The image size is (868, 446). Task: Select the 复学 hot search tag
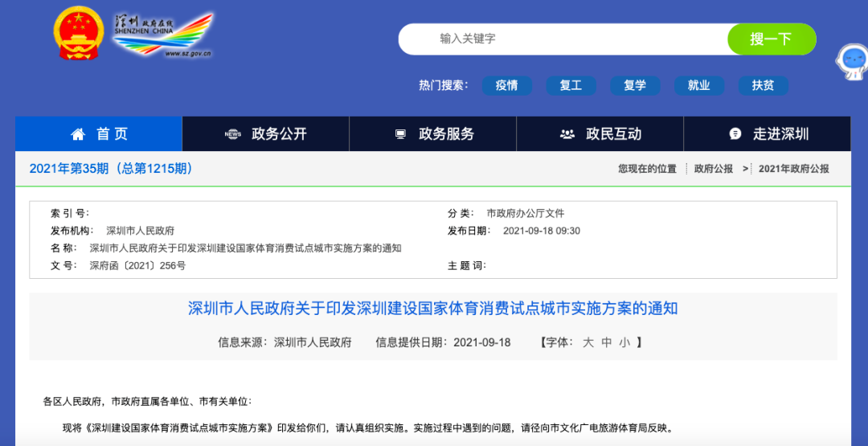pyautogui.click(x=635, y=86)
